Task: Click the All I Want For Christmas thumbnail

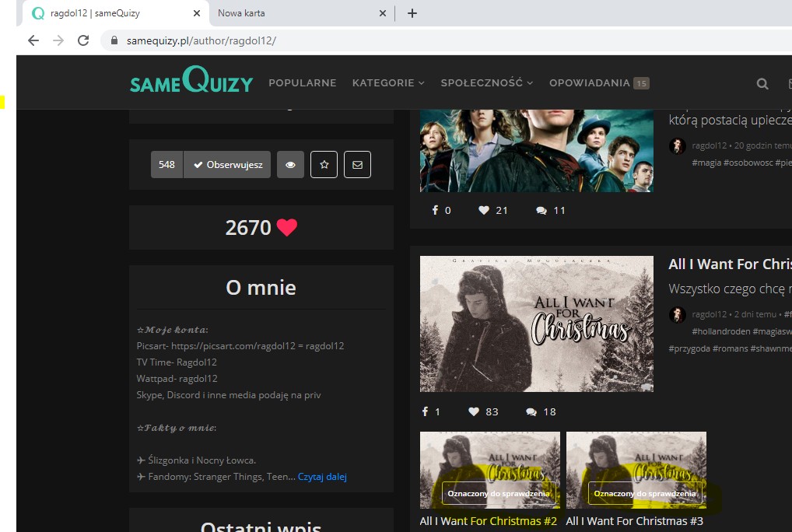Action: click(536, 324)
